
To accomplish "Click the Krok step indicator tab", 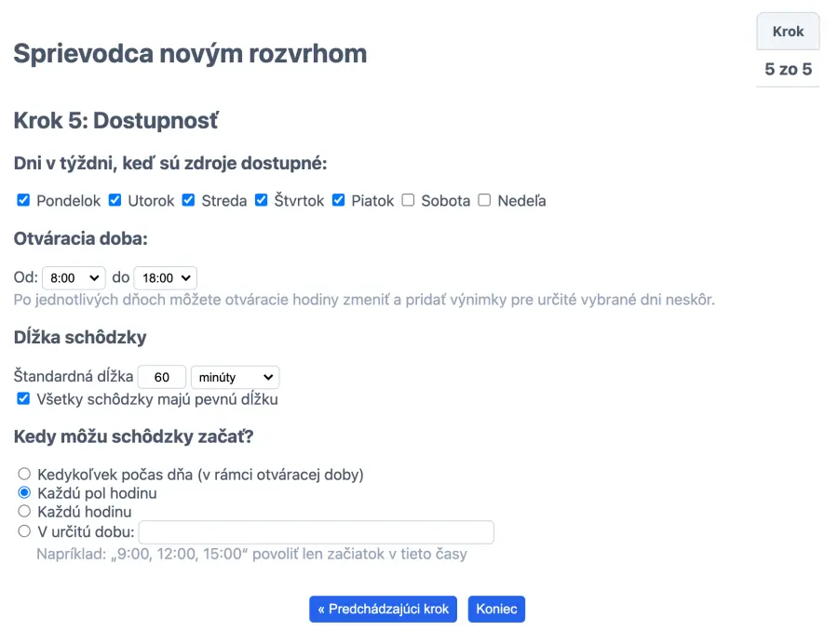I will point(788,32).
